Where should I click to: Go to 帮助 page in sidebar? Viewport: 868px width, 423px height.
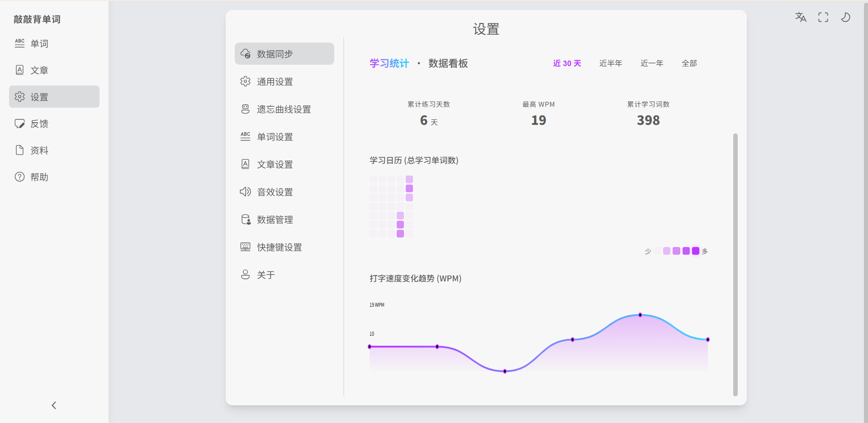[54, 177]
